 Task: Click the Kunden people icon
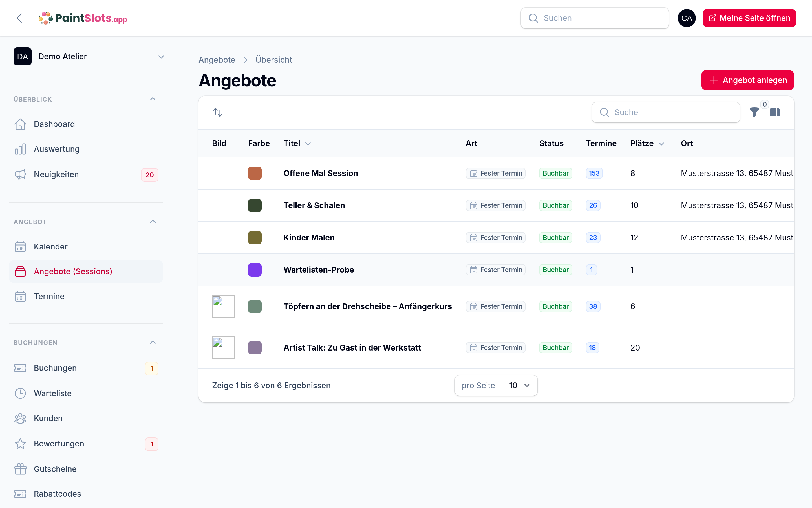[x=20, y=418]
